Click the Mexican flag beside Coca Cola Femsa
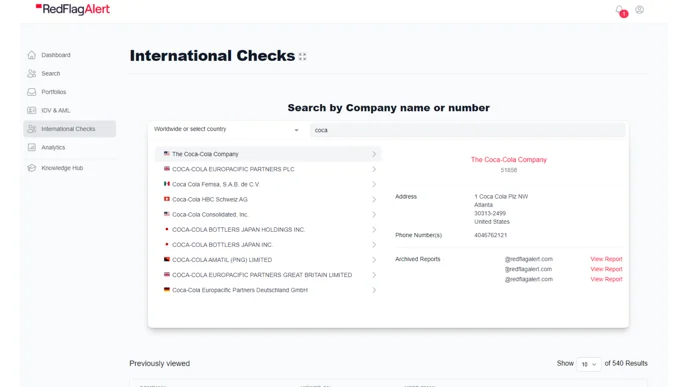Viewport: 688px width, 387px height. coord(167,184)
